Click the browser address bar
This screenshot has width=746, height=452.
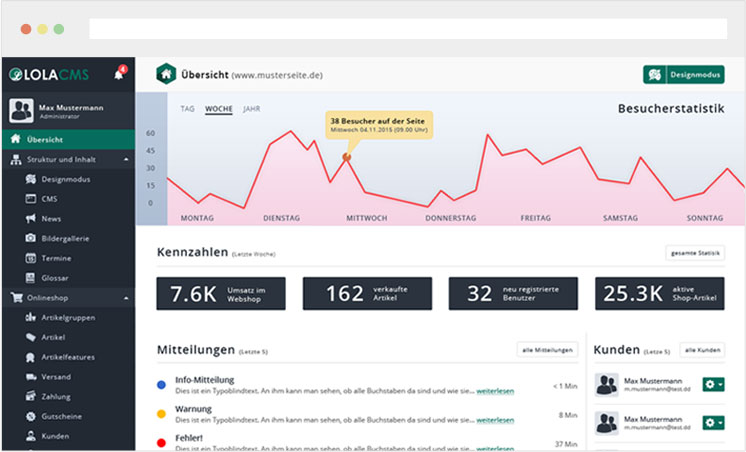[x=408, y=29]
